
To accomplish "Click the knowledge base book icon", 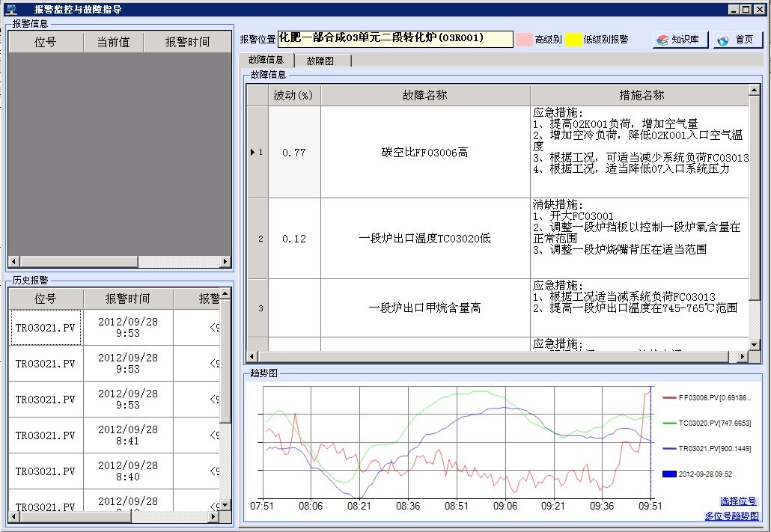I will 662,40.
